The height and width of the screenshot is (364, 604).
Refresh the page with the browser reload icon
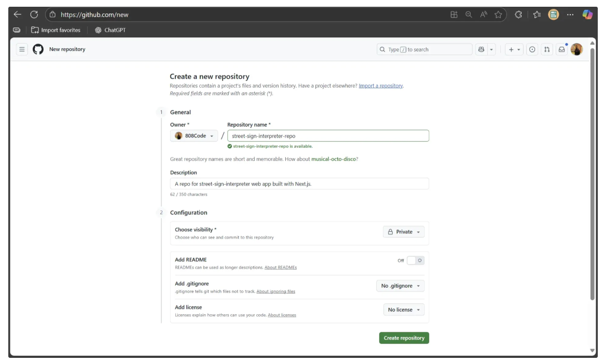click(34, 15)
